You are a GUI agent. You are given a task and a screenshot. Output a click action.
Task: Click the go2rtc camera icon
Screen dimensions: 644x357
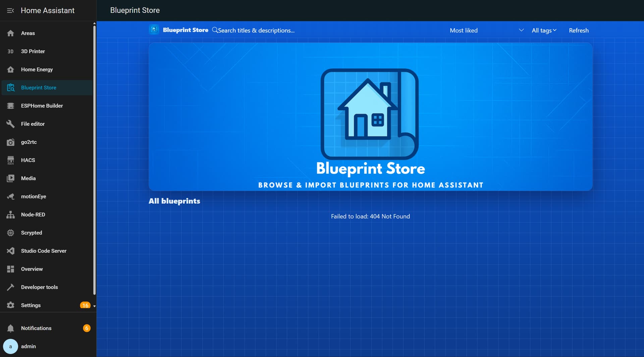tap(10, 142)
